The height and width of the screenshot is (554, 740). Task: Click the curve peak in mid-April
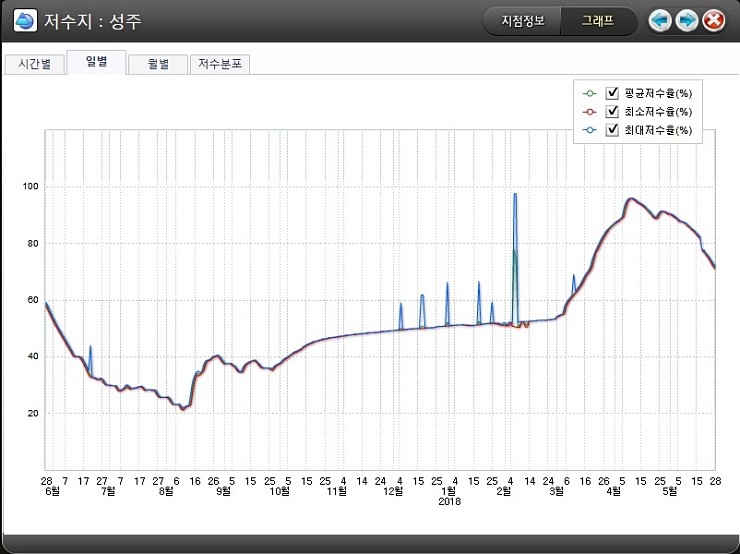(x=631, y=199)
